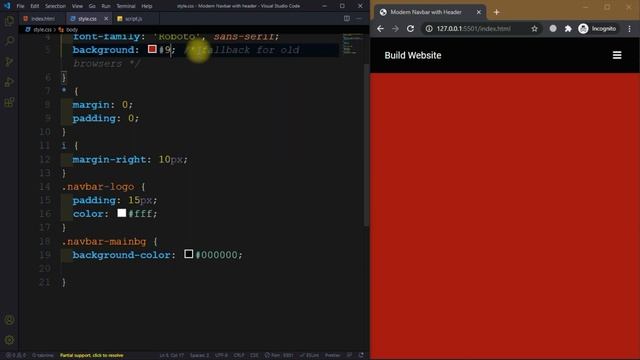Open the Selection menu
Image resolution: width=640 pixels, height=360 pixels.
click(55, 6)
